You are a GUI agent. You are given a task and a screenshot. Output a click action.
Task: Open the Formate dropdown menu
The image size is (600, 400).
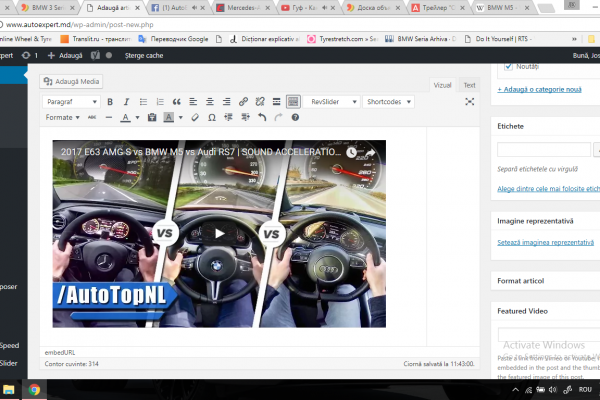pyautogui.click(x=62, y=118)
